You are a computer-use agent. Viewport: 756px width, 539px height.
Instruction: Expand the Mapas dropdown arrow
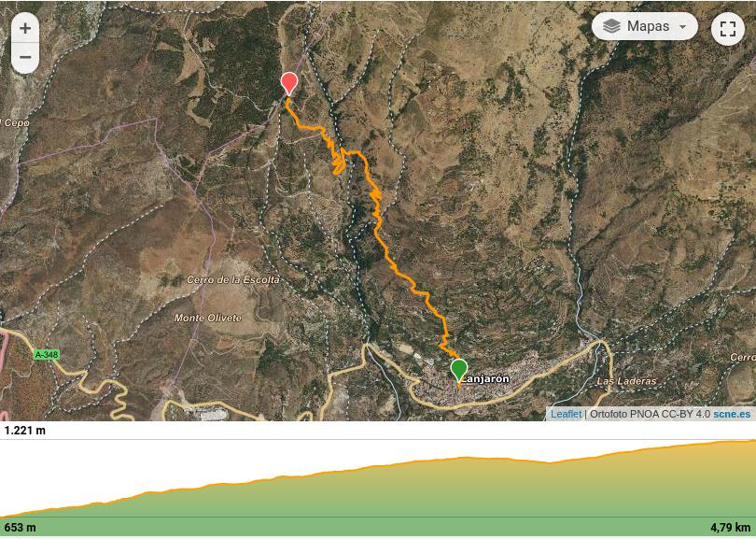point(681,27)
